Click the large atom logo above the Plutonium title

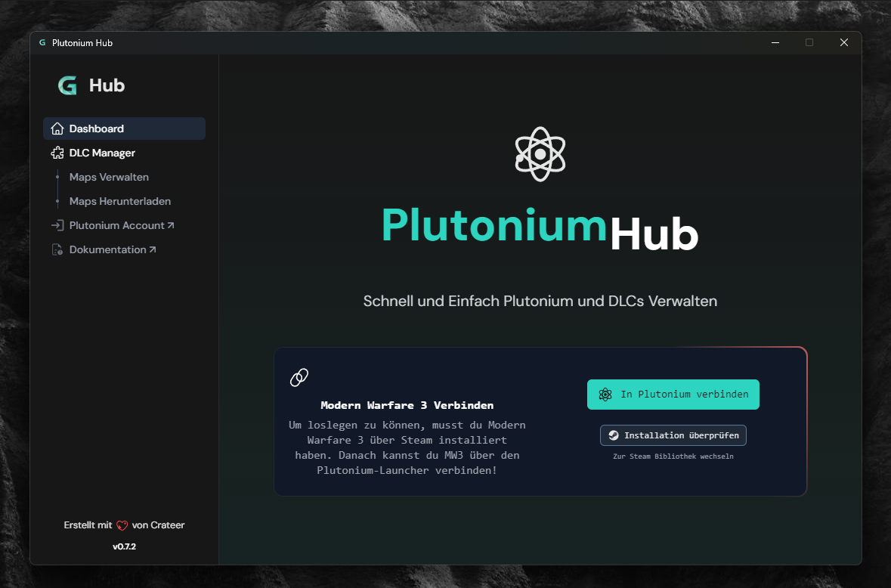pyautogui.click(x=540, y=154)
